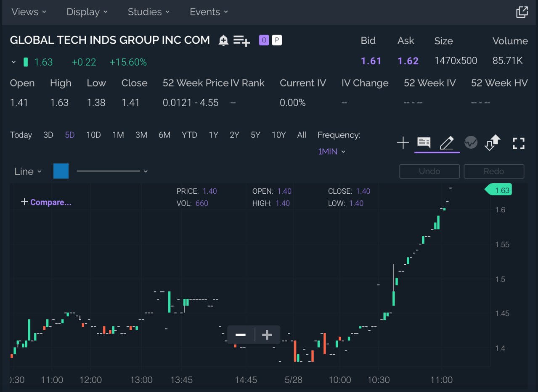The width and height of the screenshot is (538, 392).
Task: Click the Current IV 0.00% value
Action: click(293, 103)
